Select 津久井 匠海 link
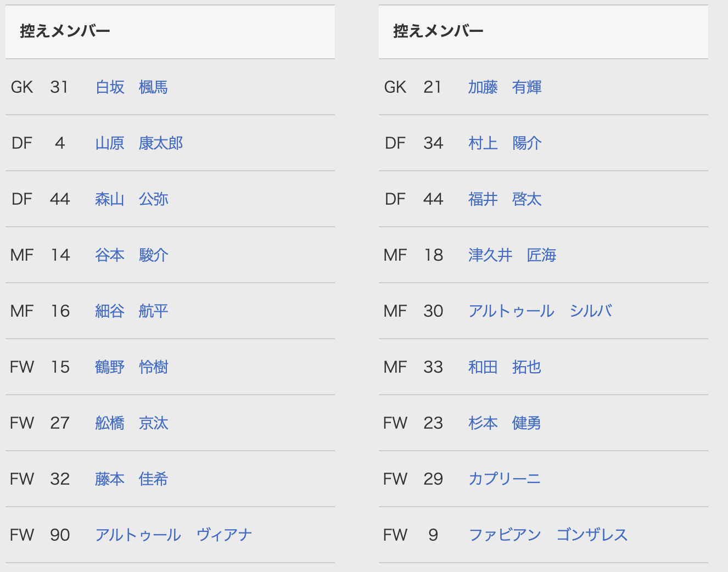728x572 pixels. (x=512, y=255)
